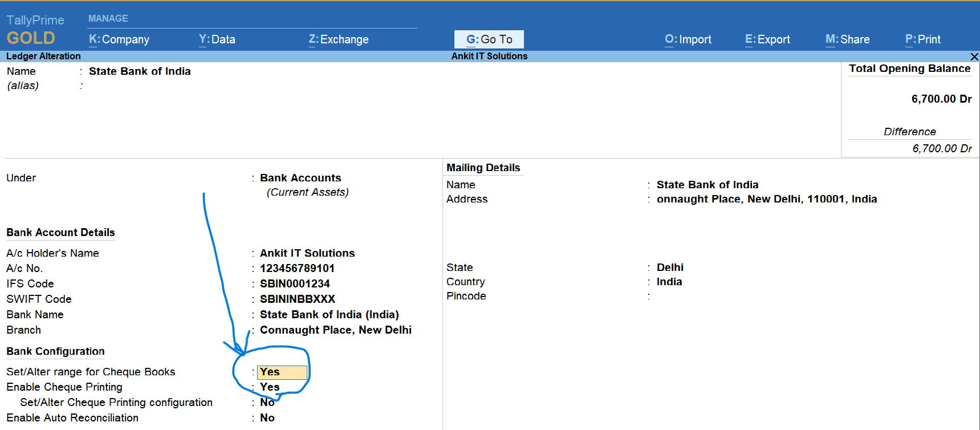Viewport: 980px width, 430px height.
Task: Click the Enable Auto Reconciliation label
Action: tap(72, 418)
